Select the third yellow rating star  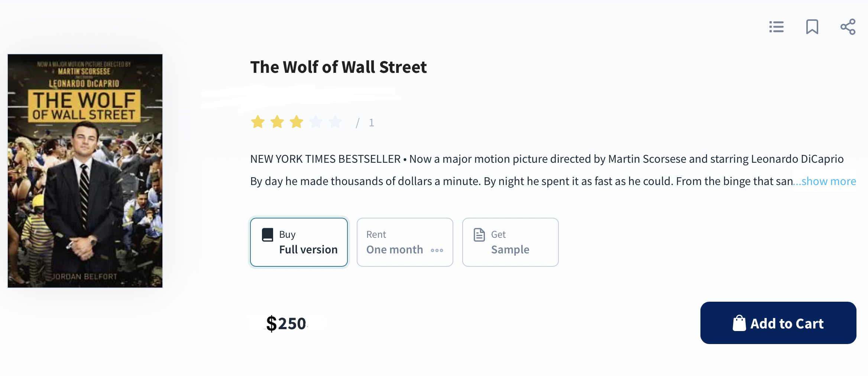297,122
